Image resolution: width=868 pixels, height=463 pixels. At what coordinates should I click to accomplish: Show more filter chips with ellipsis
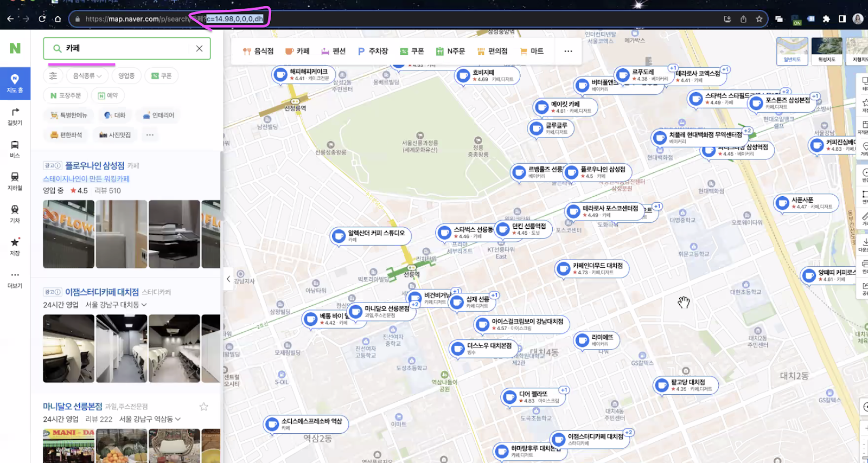(x=150, y=134)
